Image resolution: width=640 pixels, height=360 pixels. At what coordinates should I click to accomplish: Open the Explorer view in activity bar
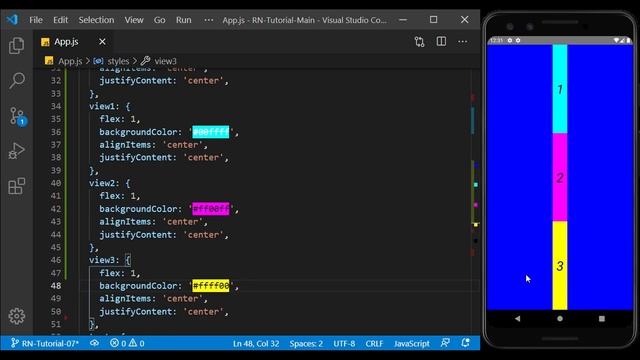(x=16, y=46)
